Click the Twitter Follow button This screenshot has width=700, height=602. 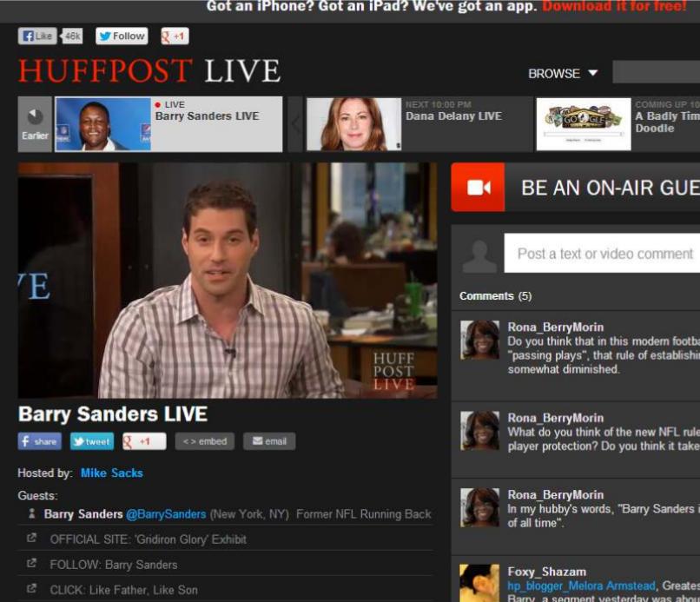(x=122, y=36)
